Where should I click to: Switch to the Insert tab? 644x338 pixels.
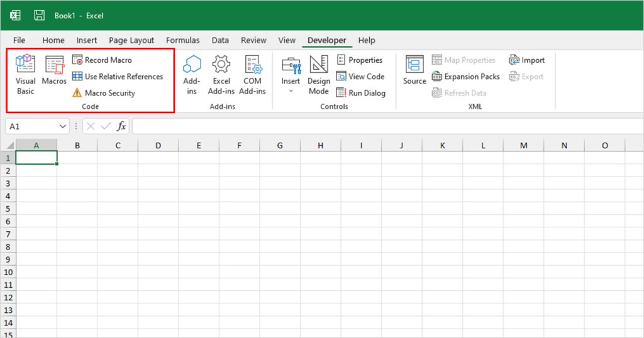pos(87,40)
